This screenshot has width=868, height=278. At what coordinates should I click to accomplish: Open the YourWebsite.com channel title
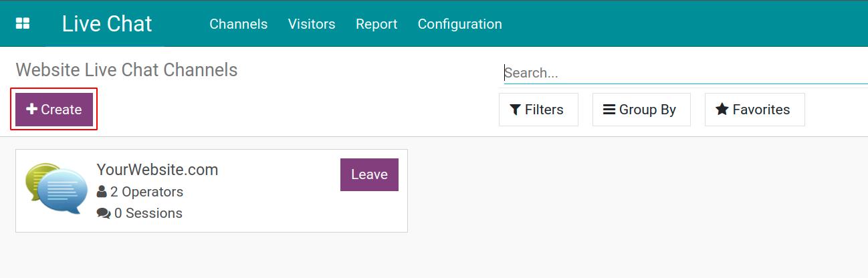click(157, 170)
